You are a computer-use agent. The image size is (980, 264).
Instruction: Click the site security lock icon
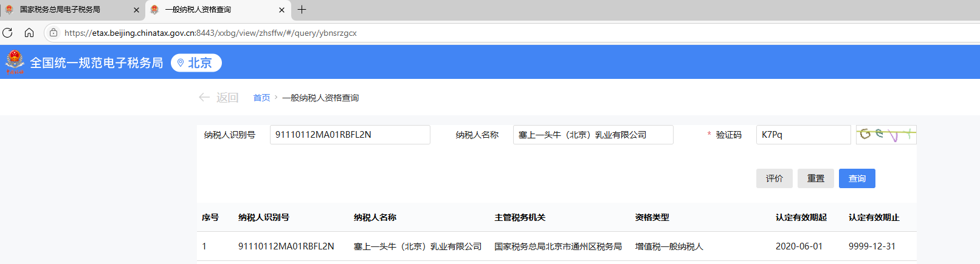(53, 33)
